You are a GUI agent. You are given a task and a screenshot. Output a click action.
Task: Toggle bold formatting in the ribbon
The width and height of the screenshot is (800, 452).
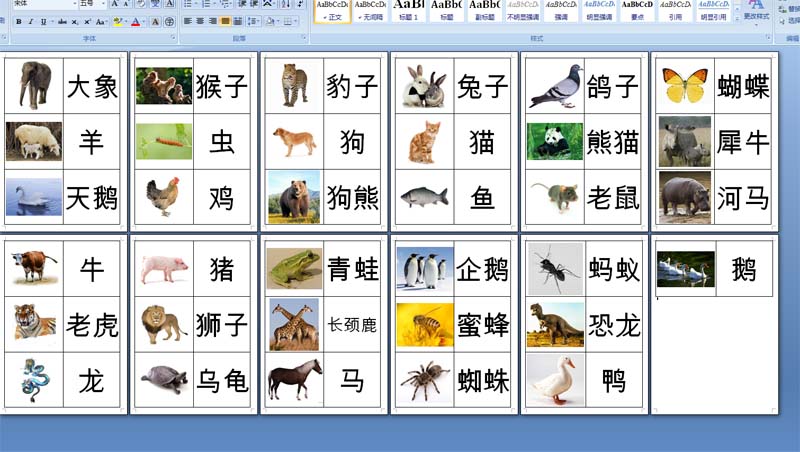coord(18,21)
